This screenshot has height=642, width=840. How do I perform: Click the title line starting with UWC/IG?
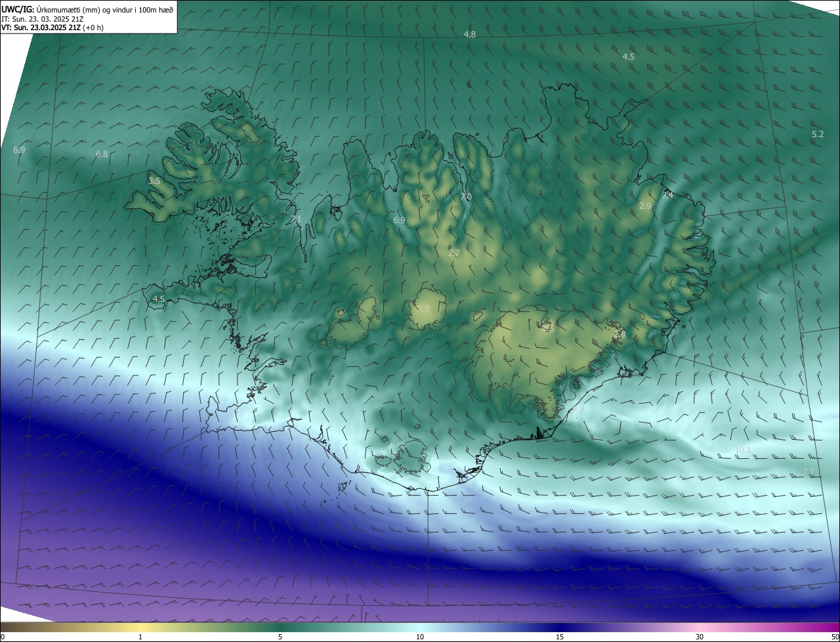click(x=87, y=9)
